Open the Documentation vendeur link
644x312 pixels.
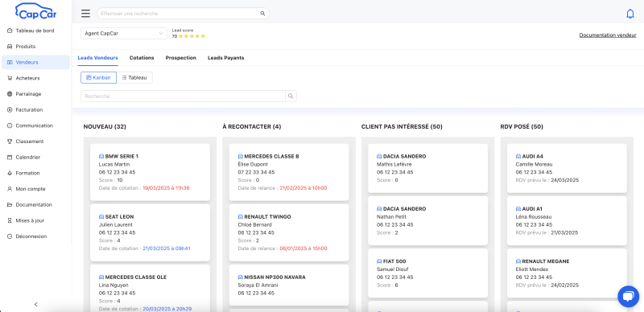608,35
